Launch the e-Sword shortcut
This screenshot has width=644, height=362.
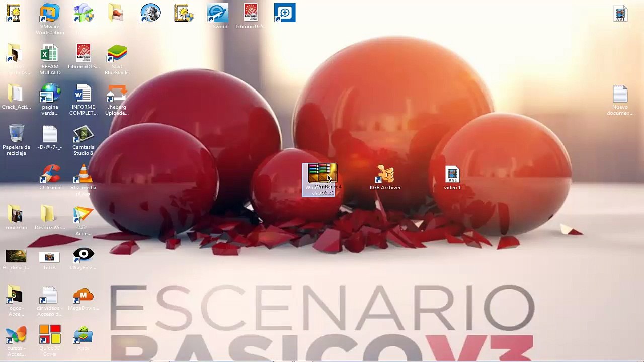tap(217, 16)
